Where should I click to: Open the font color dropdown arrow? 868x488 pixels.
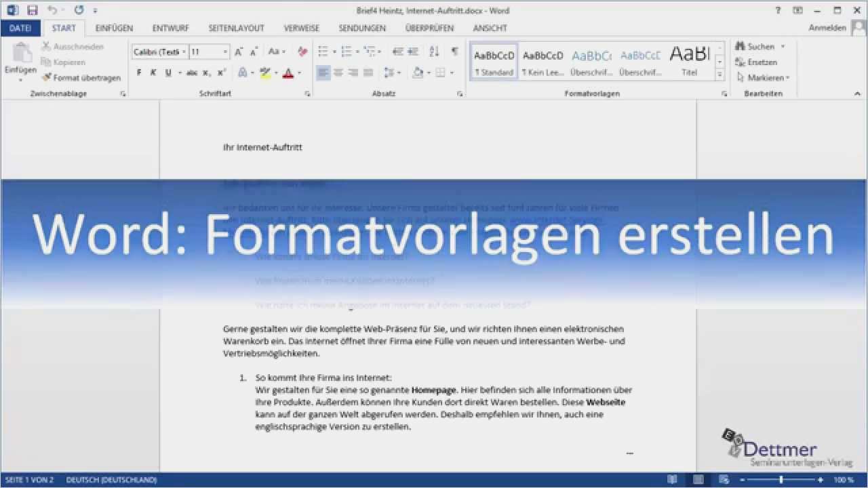299,73
